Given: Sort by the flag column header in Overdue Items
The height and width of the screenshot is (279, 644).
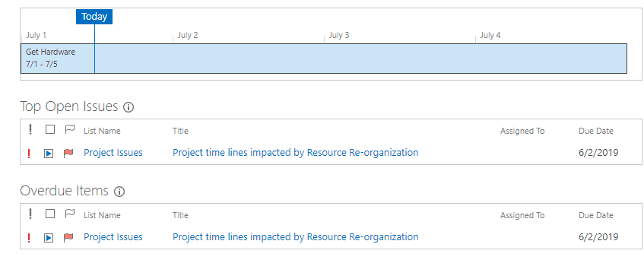Looking at the screenshot, I should click(70, 214).
